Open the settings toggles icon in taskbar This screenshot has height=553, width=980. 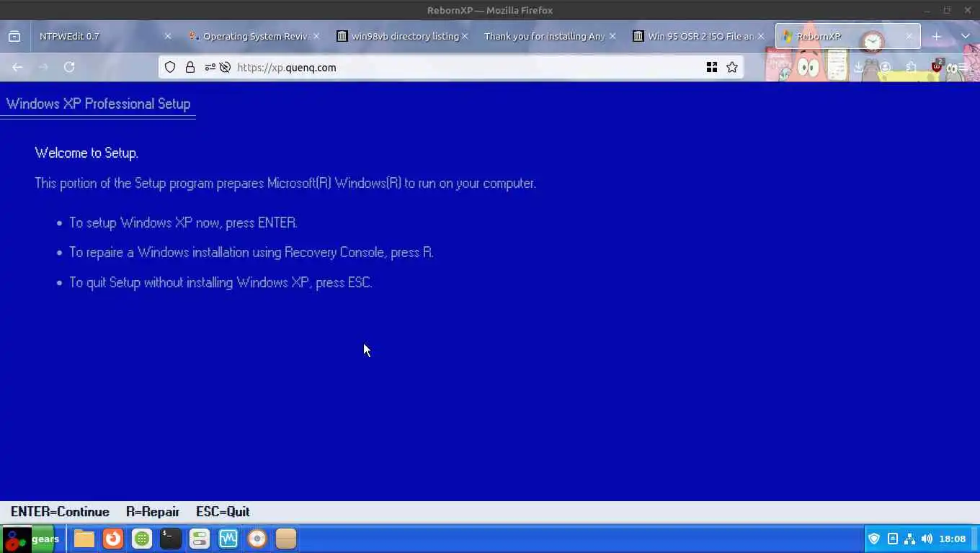point(200,539)
